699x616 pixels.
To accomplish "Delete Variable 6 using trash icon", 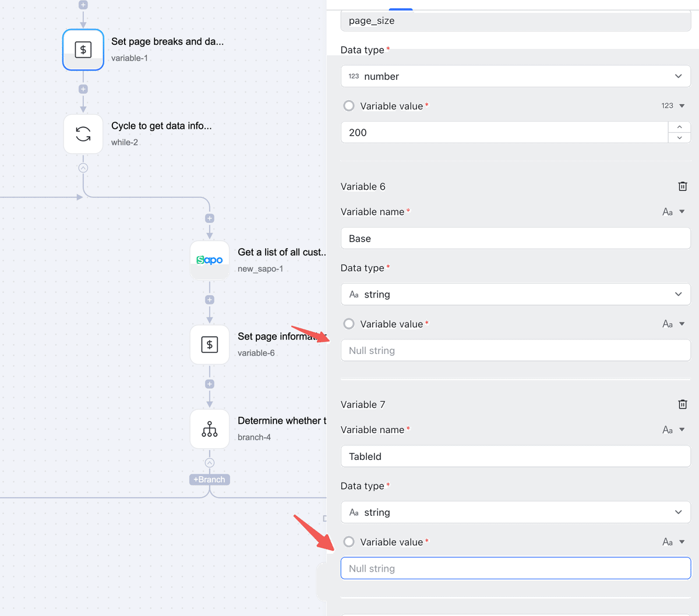I will (683, 186).
